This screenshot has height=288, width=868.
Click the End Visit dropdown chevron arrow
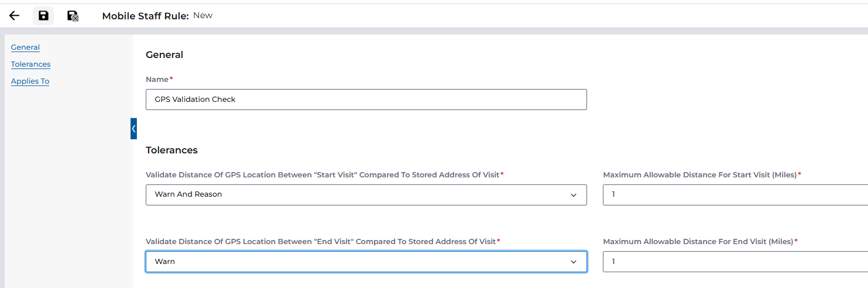point(574,262)
